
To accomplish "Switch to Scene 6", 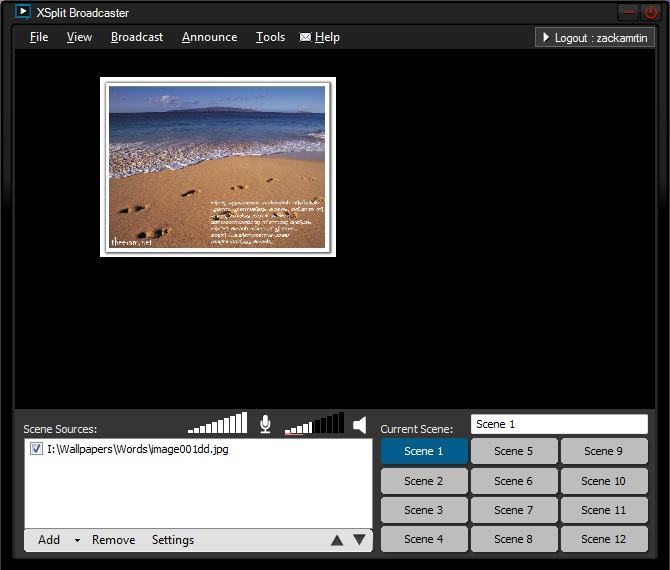I will 514,481.
